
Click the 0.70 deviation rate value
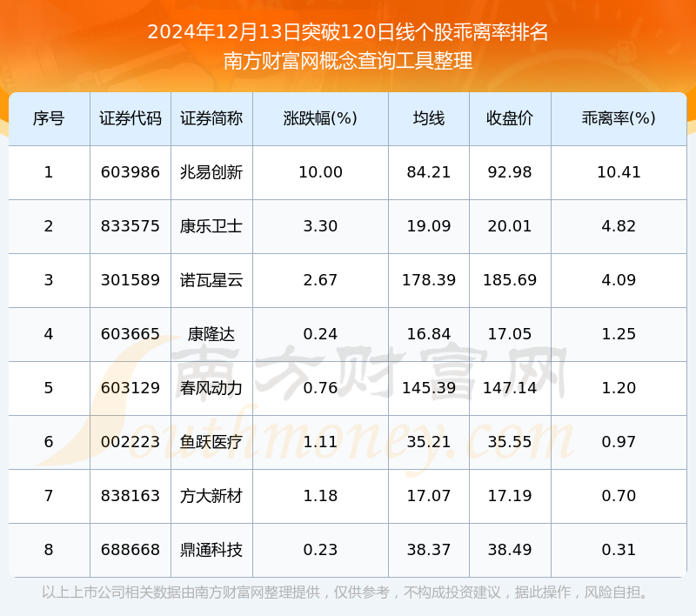click(619, 496)
